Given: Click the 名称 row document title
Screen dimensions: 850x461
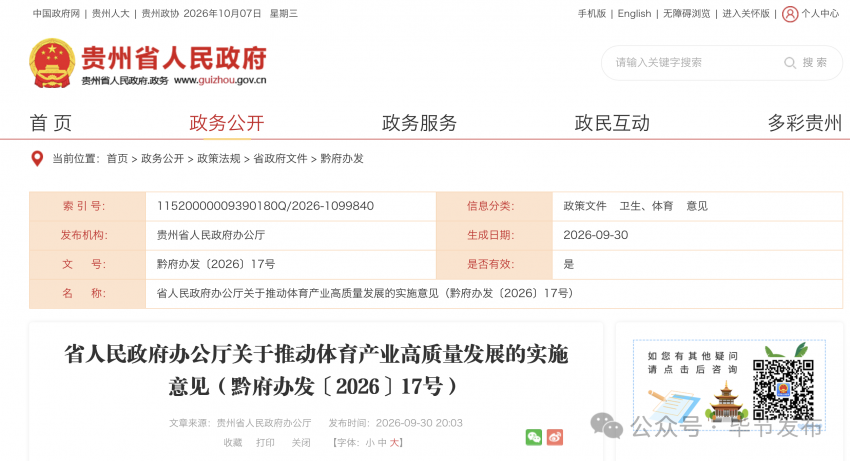Looking at the screenshot, I should [x=365, y=293].
